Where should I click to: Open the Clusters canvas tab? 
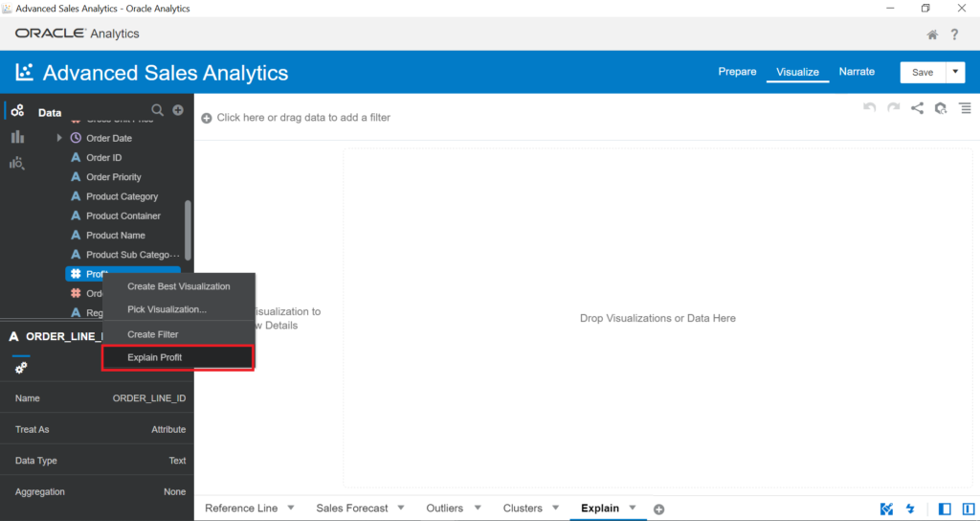523,508
